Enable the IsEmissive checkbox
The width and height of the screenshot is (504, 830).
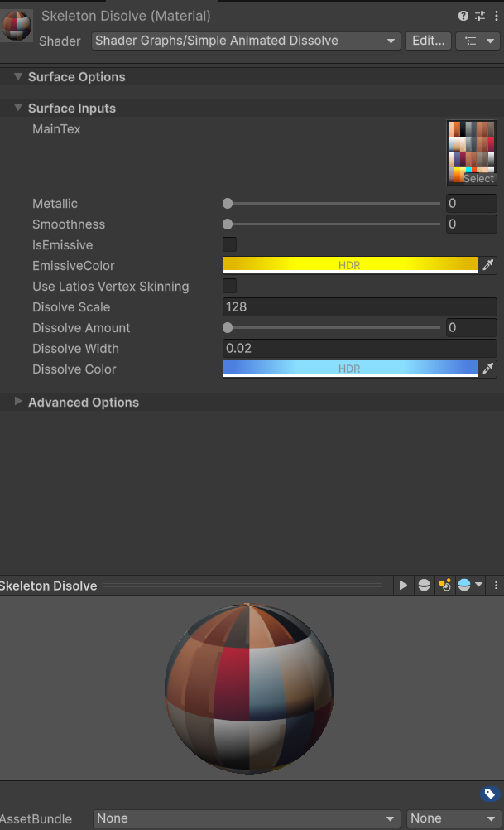[x=228, y=244]
